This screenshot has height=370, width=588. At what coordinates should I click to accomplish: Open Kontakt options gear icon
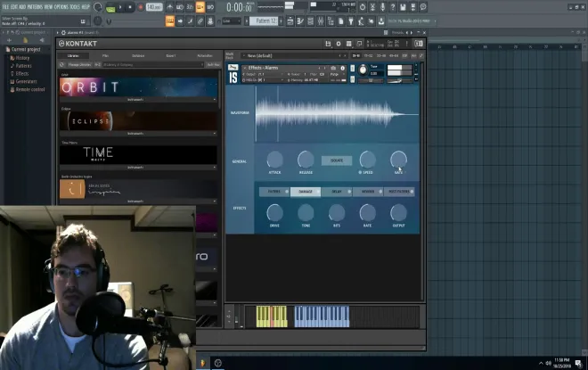click(339, 44)
